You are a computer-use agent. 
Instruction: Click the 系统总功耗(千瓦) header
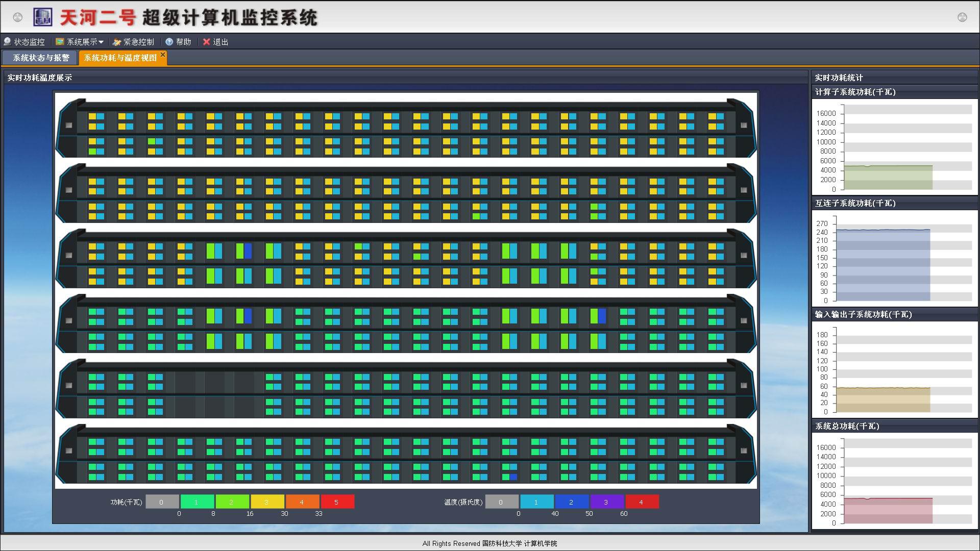coord(847,426)
